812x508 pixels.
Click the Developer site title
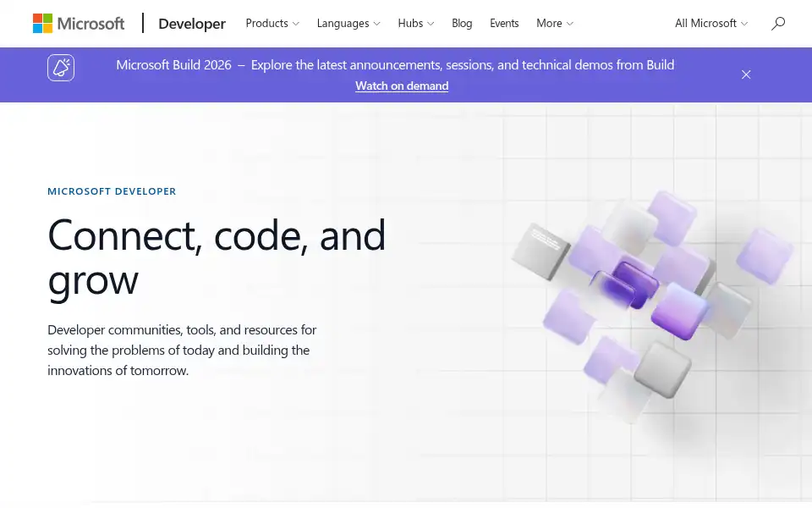pos(192,24)
